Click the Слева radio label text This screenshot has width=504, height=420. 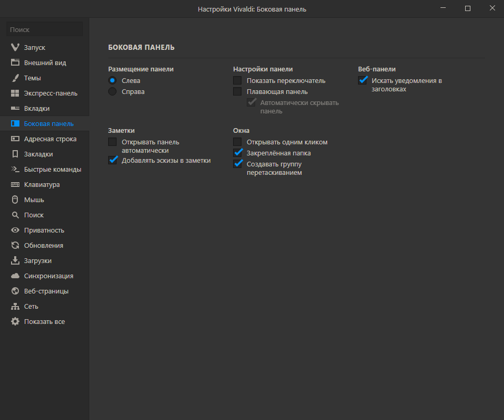click(131, 81)
